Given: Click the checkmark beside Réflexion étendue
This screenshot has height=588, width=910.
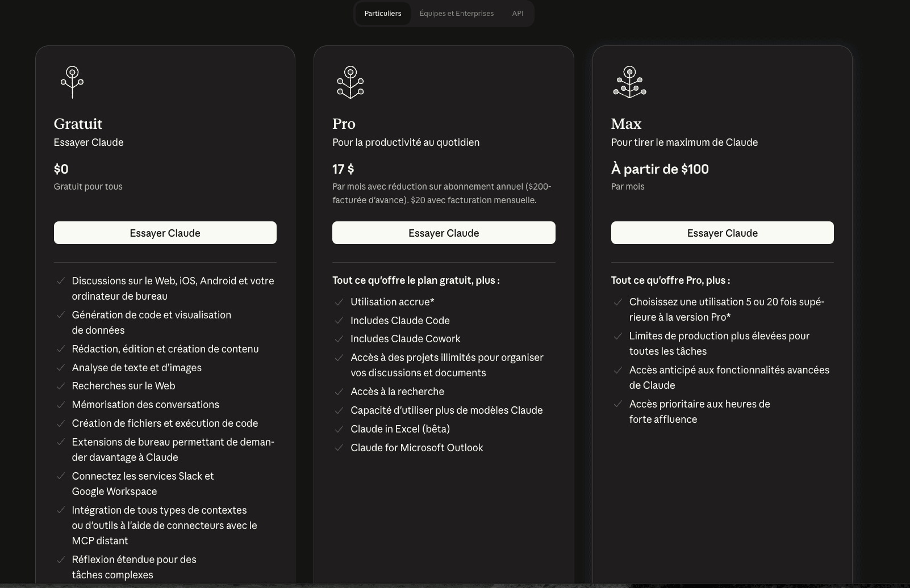Looking at the screenshot, I should pos(60,559).
